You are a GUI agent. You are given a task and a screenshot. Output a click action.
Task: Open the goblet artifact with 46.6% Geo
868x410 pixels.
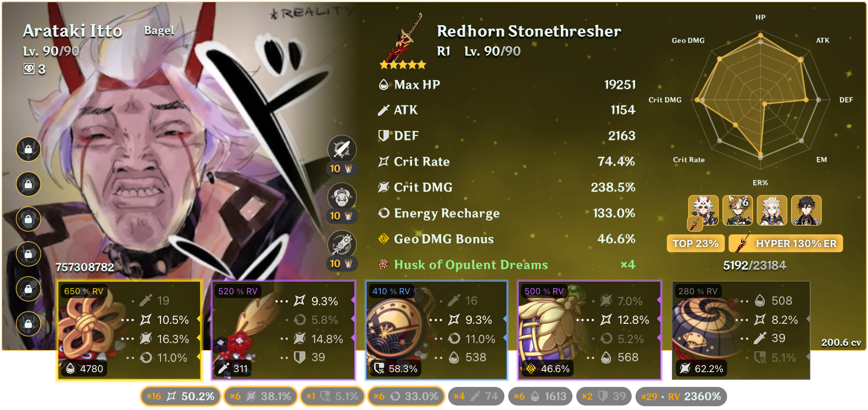pos(589,330)
